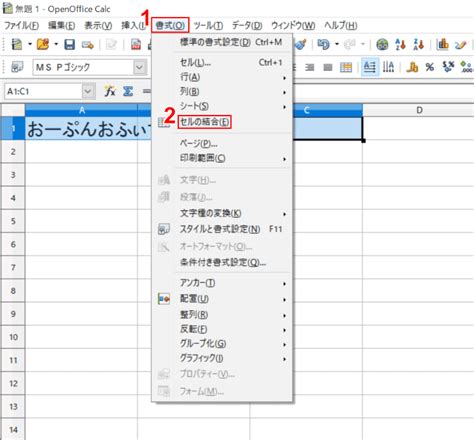The height and width of the screenshot is (440, 474).
Task: Select スタイルと書式設定(N) menu entry
Action: coord(222,229)
